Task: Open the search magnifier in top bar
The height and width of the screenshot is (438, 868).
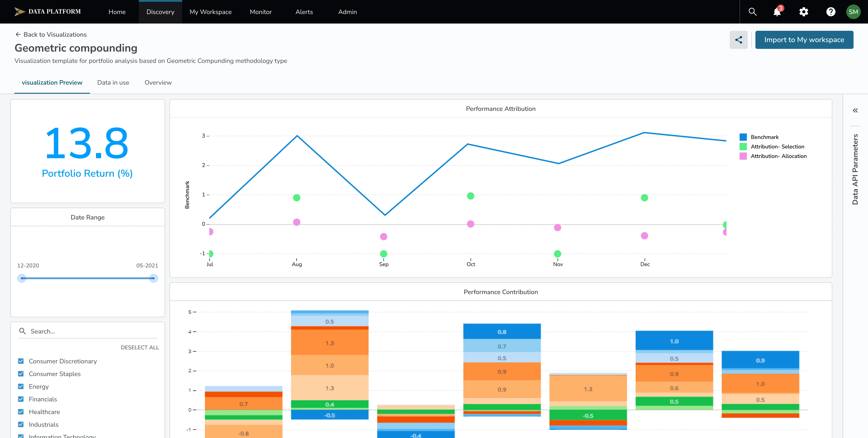Action: pyautogui.click(x=752, y=12)
